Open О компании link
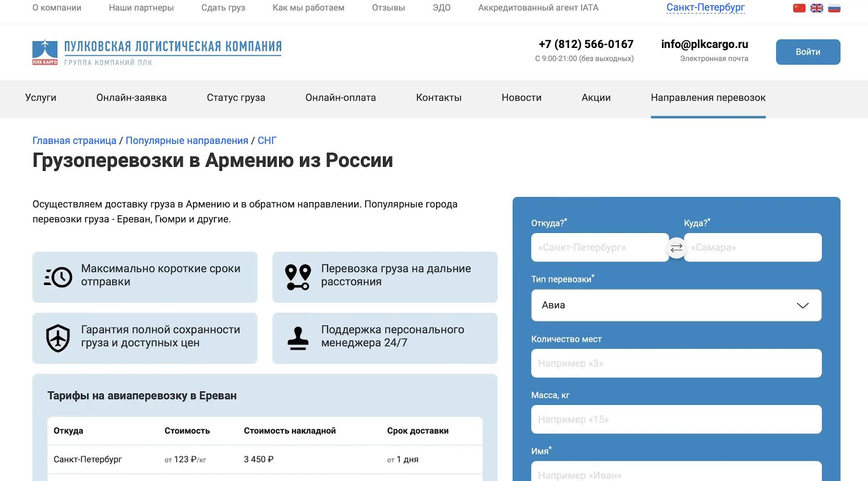The width and height of the screenshot is (868, 481). coord(57,8)
